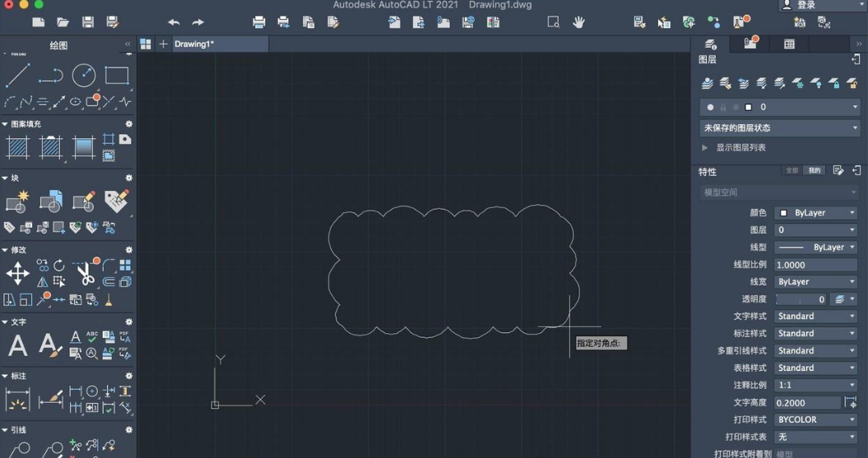Click the Layer Off lightbulb icon
The width and height of the screenshot is (868, 458).
(x=815, y=83)
